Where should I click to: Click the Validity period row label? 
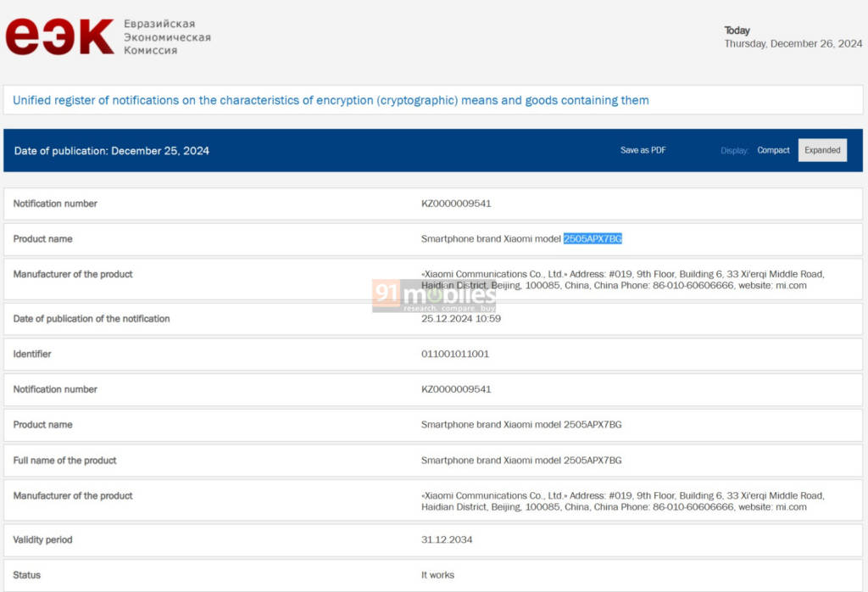point(42,539)
